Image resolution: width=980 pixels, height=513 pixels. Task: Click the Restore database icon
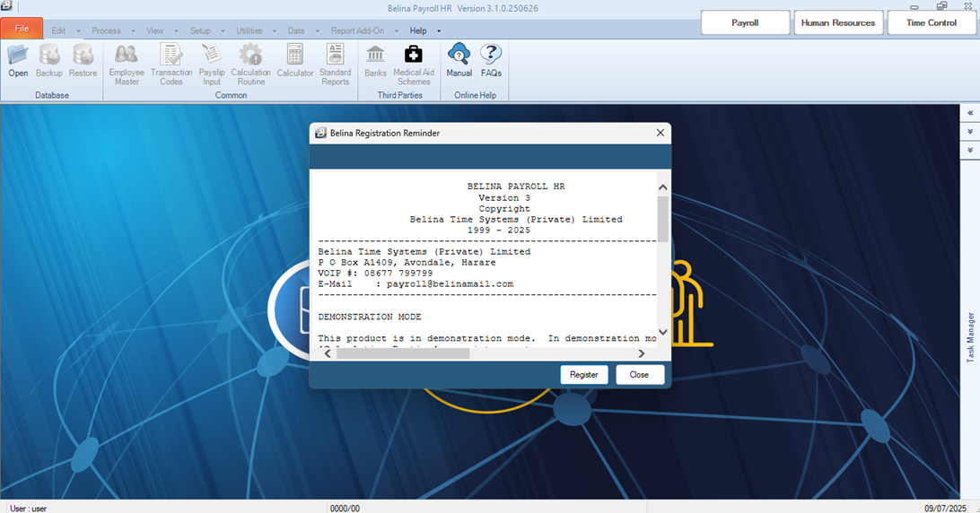[x=83, y=61]
